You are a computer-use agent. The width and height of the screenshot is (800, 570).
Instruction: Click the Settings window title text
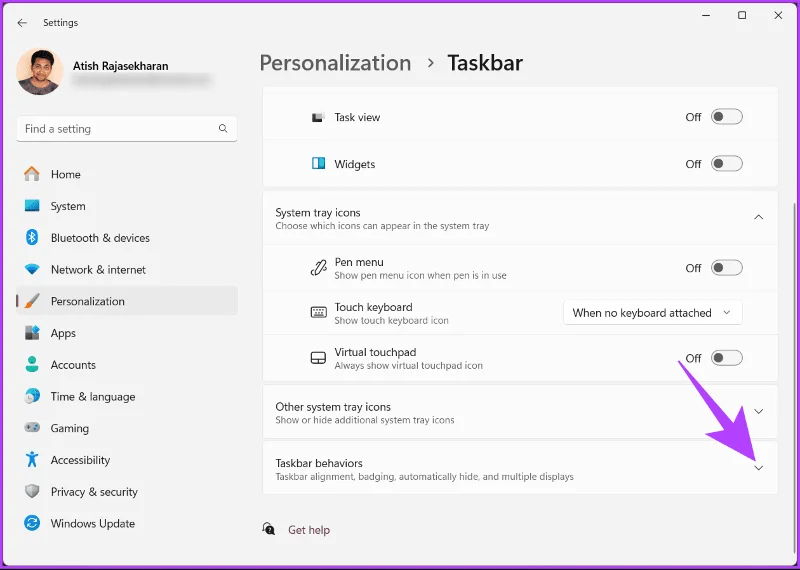tap(60, 22)
